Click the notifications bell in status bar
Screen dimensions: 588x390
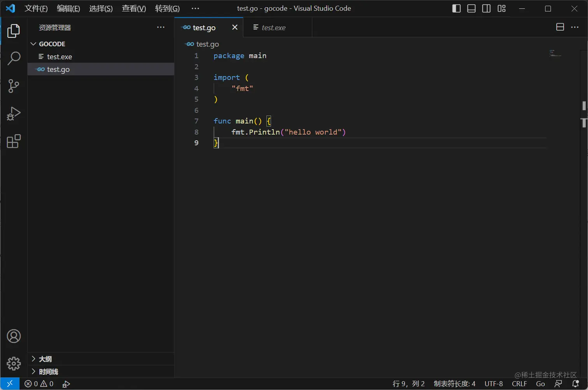576,384
